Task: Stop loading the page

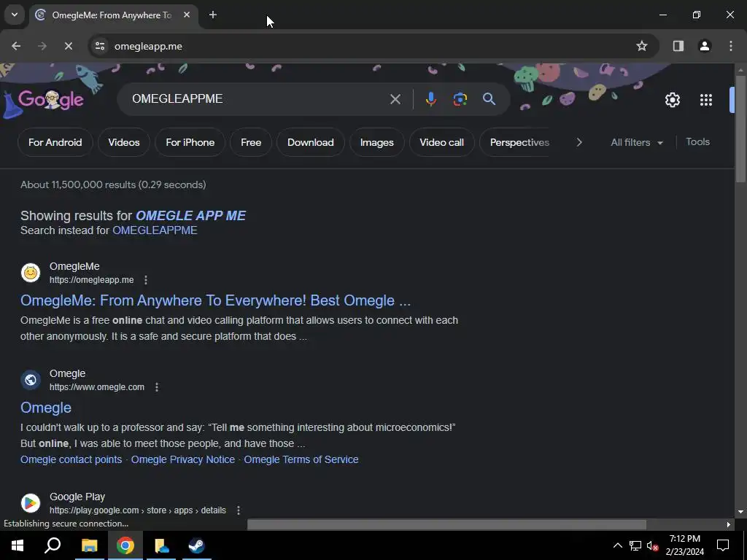Action: (68, 46)
